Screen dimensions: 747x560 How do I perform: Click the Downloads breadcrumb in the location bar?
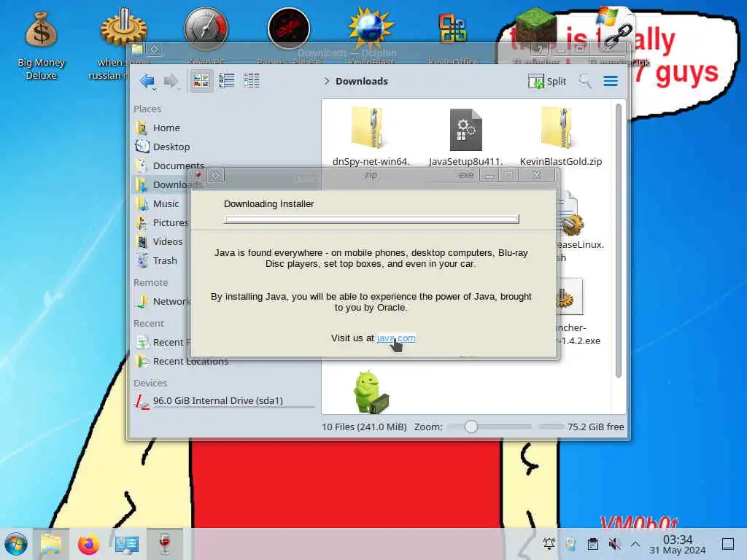pos(362,81)
